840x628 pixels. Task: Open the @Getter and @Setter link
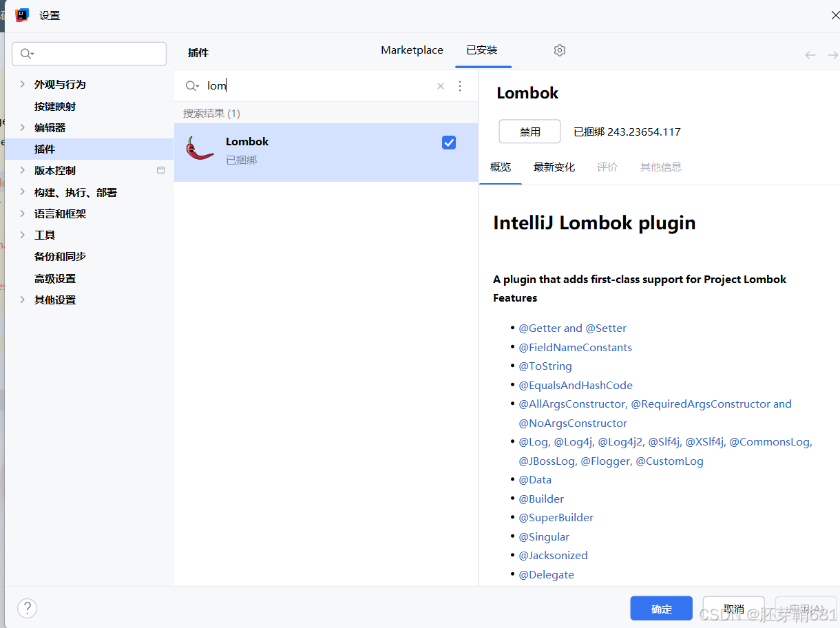[573, 328]
